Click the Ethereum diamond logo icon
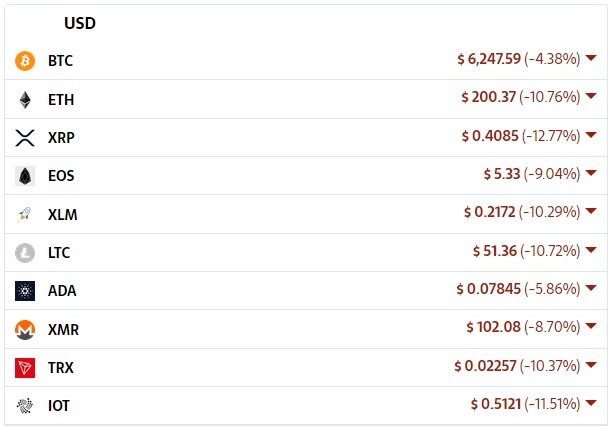Viewport: 611px width, 428px height. tap(25, 100)
